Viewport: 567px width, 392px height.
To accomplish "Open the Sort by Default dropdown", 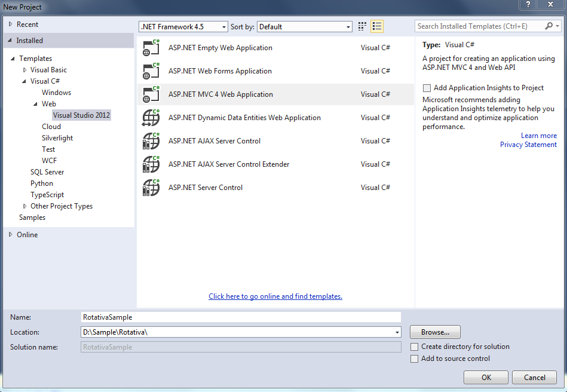I will coord(305,27).
